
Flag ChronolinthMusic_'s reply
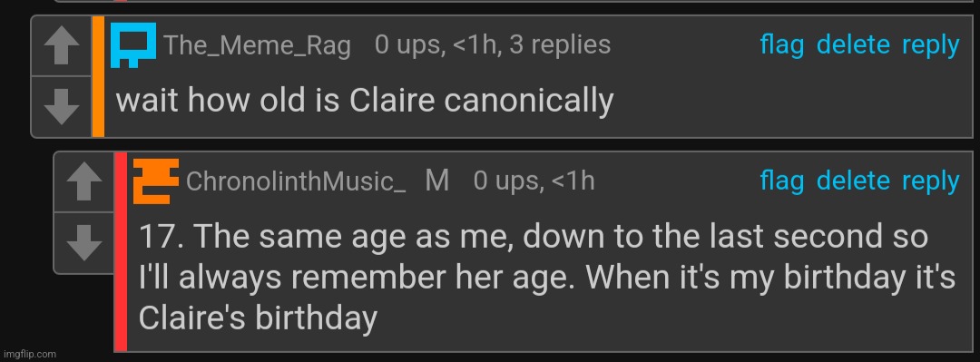pos(782,181)
